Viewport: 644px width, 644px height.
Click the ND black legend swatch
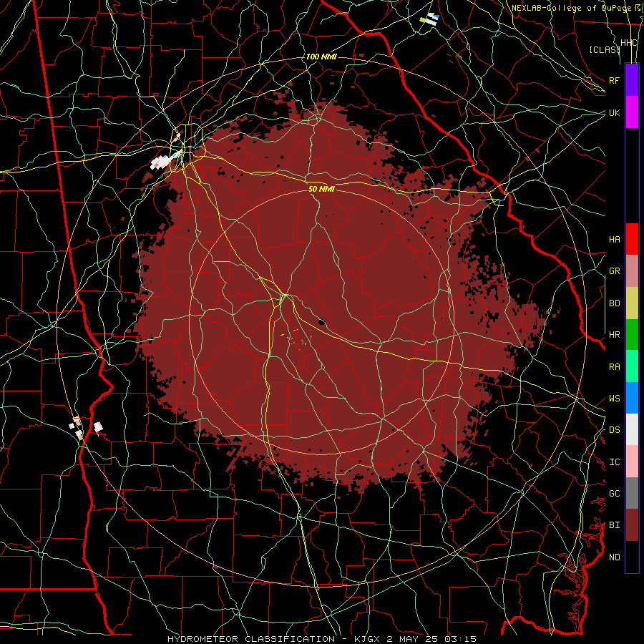point(632,557)
